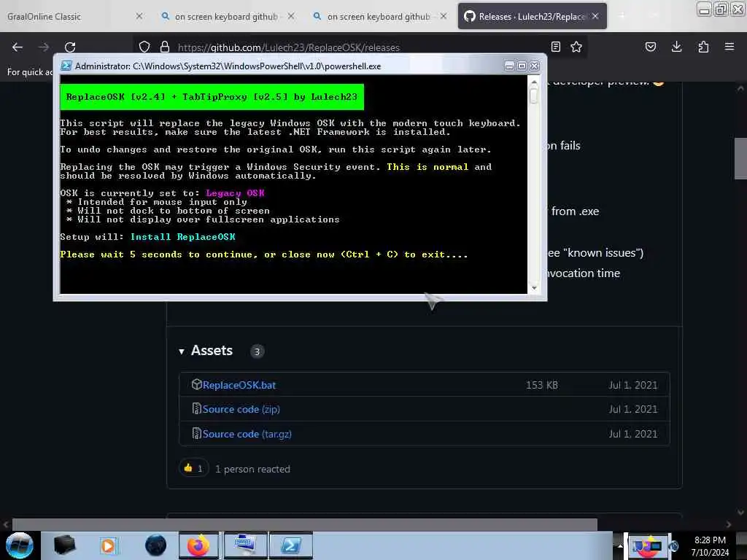The width and height of the screenshot is (747, 560).
Task: Click the thumbs up reaction button
Action: [x=193, y=469]
